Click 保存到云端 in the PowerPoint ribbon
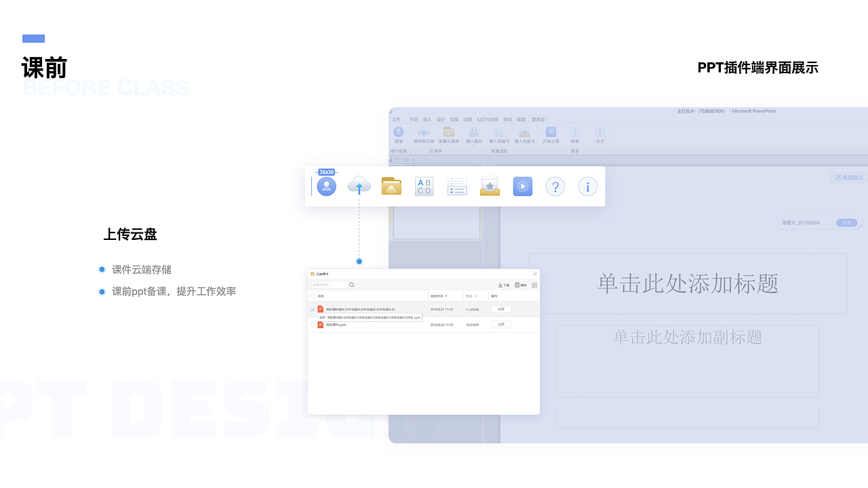868x488 pixels. pyautogui.click(x=424, y=136)
